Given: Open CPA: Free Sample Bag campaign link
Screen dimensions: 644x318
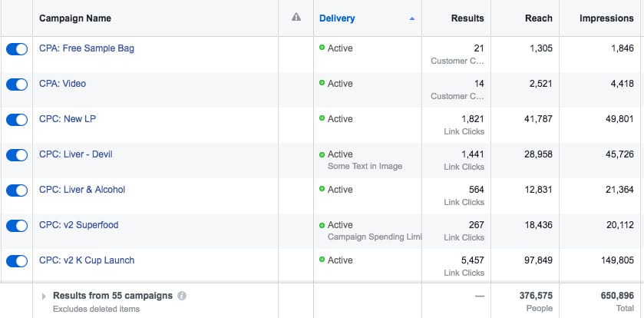Looking at the screenshot, I should [x=87, y=48].
